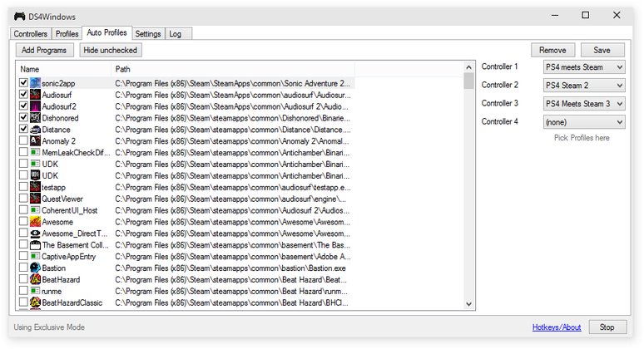This screenshot has height=349, width=644.
Task: Open the Hotkeys/About link
Action: tap(557, 327)
